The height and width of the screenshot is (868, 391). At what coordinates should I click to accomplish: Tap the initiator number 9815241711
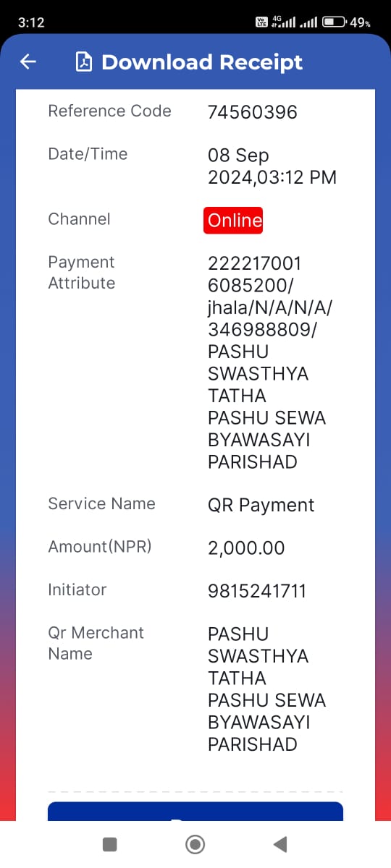tap(257, 591)
